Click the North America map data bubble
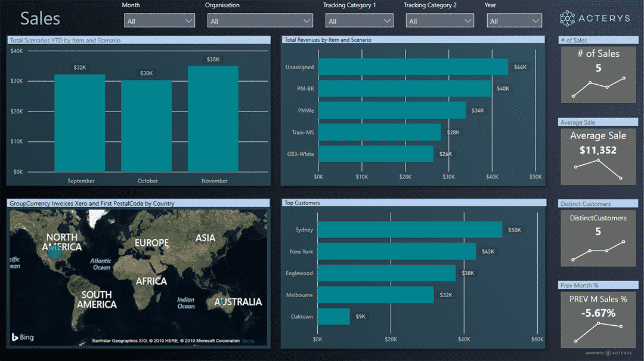The image size is (644, 361). (54, 253)
